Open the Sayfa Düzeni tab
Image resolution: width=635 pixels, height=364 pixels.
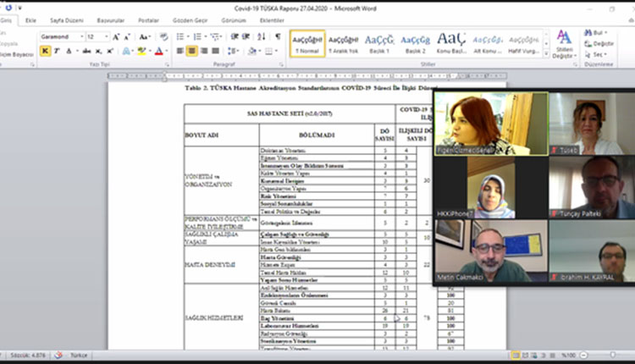(65, 19)
